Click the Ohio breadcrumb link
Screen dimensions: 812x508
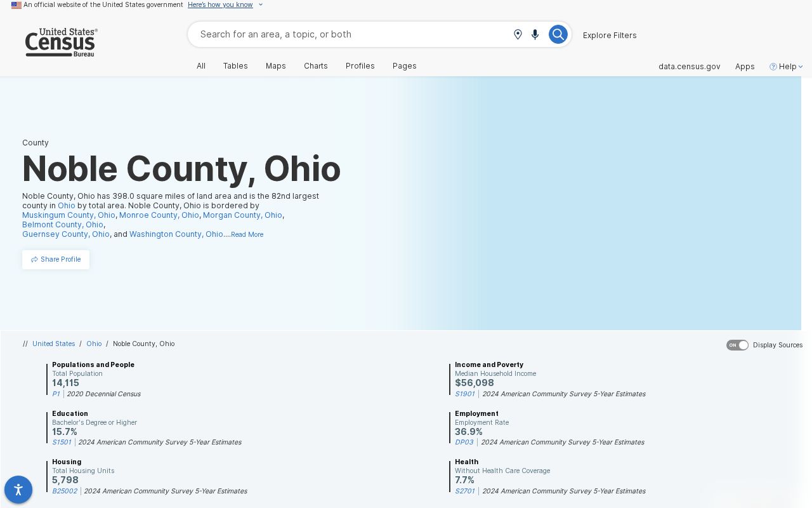click(94, 344)
